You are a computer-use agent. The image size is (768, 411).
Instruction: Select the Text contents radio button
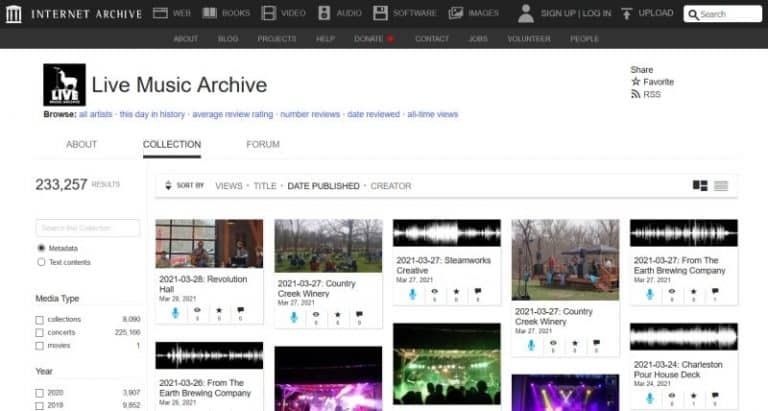coord(41,262)
